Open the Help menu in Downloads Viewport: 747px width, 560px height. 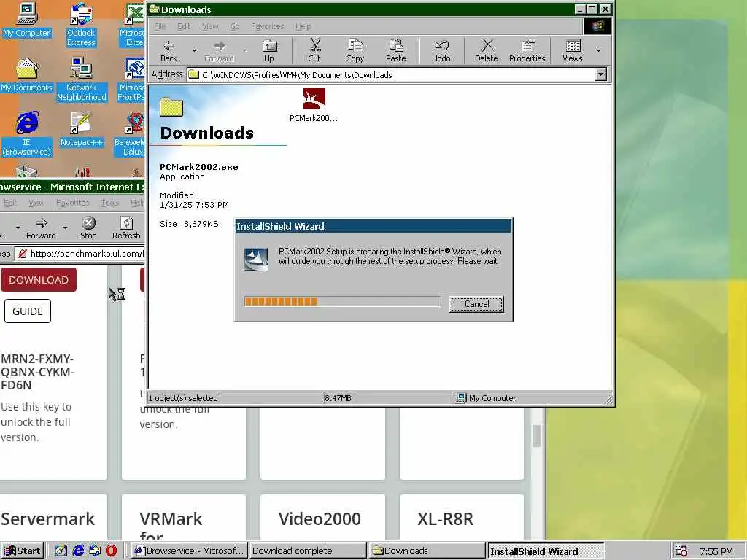point(303,26)
